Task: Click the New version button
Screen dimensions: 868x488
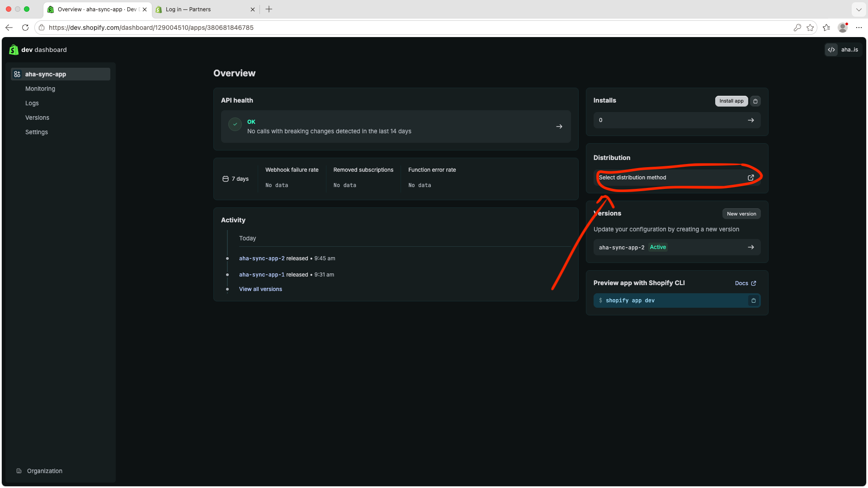Action: (x=741, y=214)
